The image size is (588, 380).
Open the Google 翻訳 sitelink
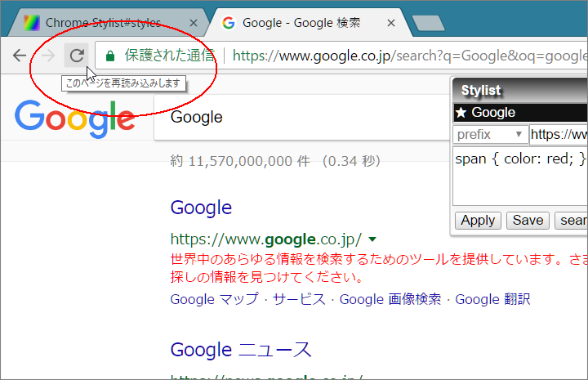pos(492,299)
